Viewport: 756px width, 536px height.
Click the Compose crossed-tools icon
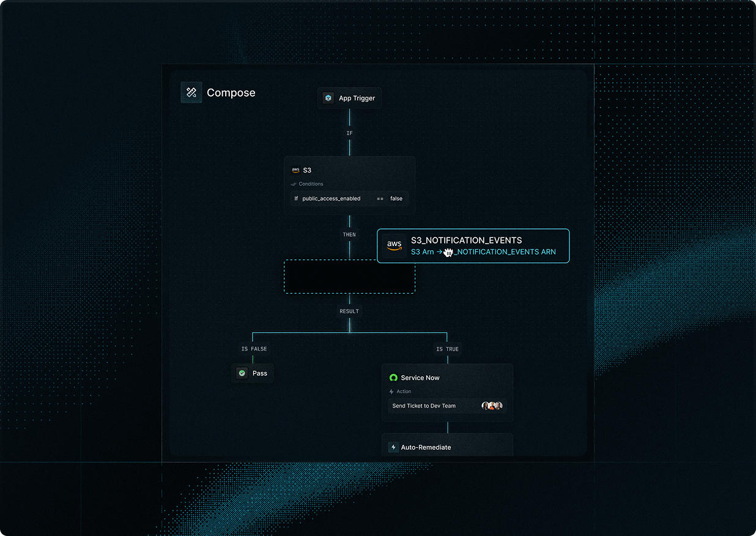(x=191, y=92)
